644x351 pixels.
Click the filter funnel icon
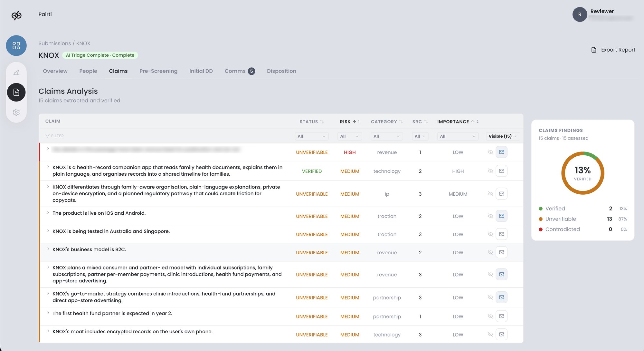(x=47, y=136)
